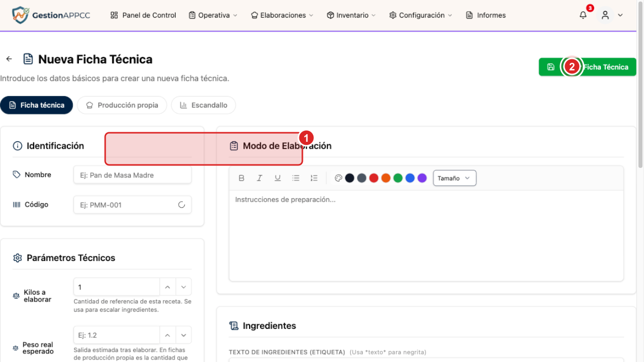Increase the Peso real esperado value
Viewport: 644px width, 362px height.
tap(168, 335)
